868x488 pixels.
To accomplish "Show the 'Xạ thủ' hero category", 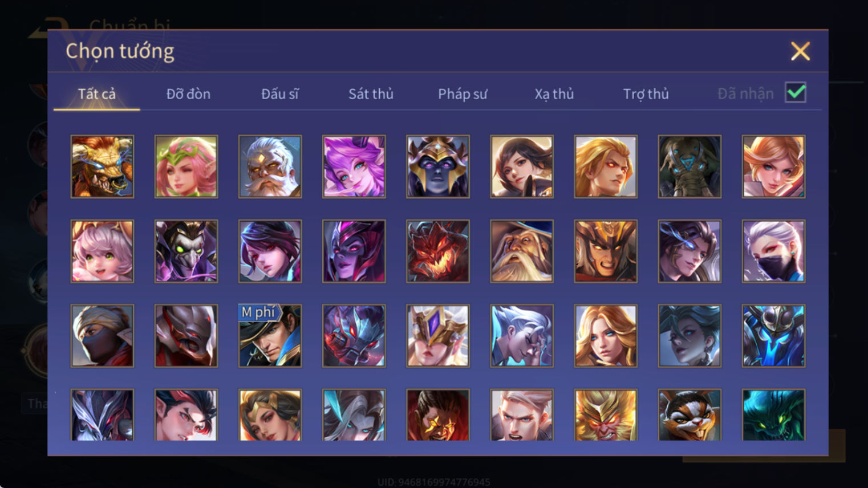I will pyautogui.click(x=554, y=94).
